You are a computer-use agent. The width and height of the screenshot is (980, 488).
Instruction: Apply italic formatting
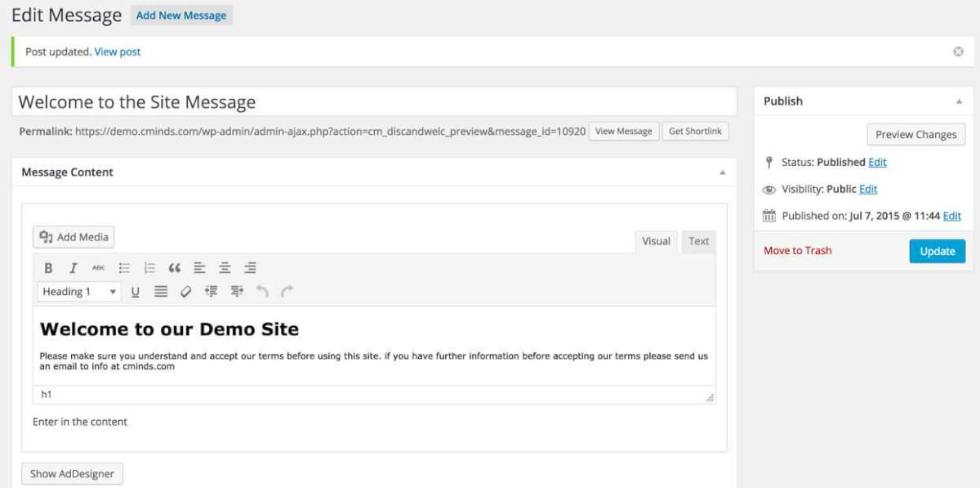click(x=73, y=268)
